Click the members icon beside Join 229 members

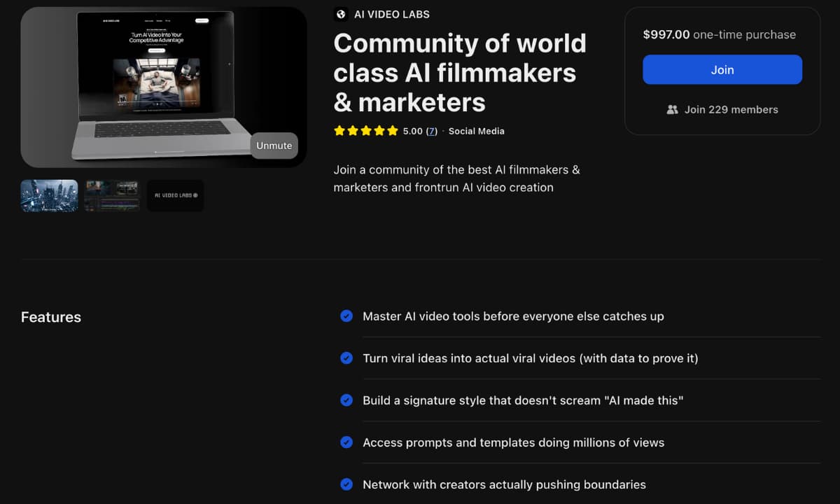click(673, 109)
